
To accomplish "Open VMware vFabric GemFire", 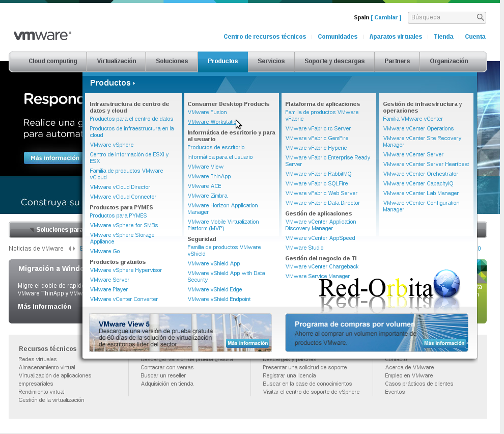I will 317,138.
